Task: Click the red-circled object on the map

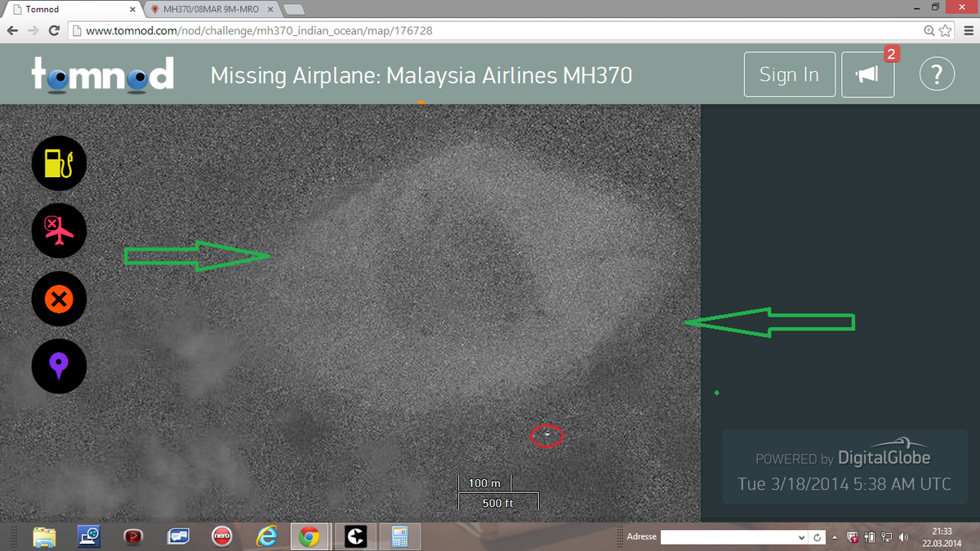Action: pos(547,435)
